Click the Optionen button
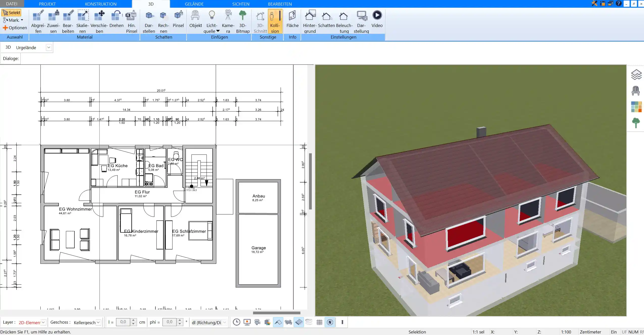The height and width of the screenshot is (335, 644). point(15,28)
